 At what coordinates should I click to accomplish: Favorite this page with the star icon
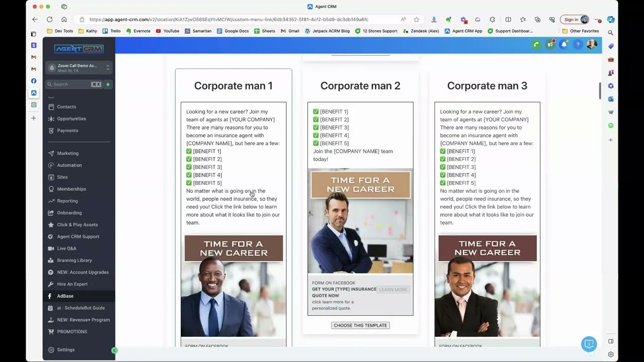pos(417,20)
